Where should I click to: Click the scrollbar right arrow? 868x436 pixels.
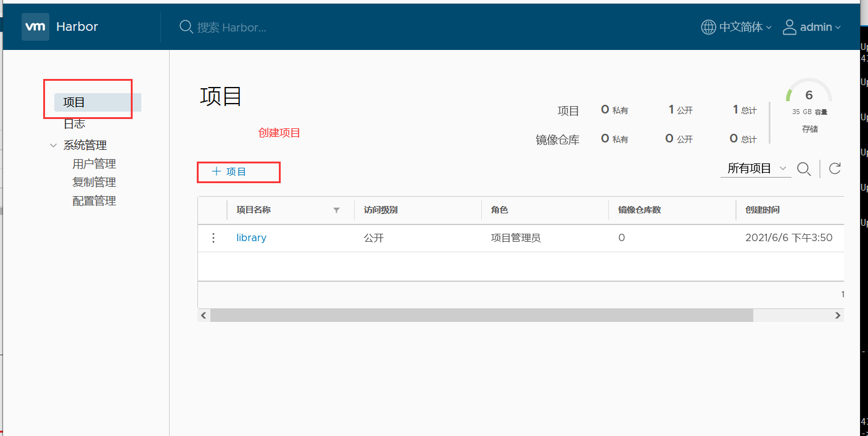pos(837,315)
